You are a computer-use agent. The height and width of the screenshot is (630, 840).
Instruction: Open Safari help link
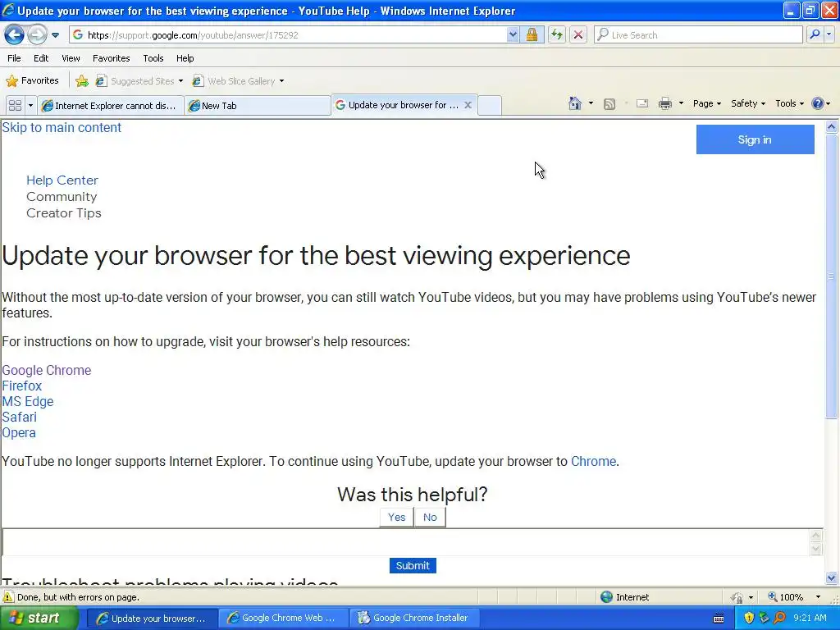20,417
